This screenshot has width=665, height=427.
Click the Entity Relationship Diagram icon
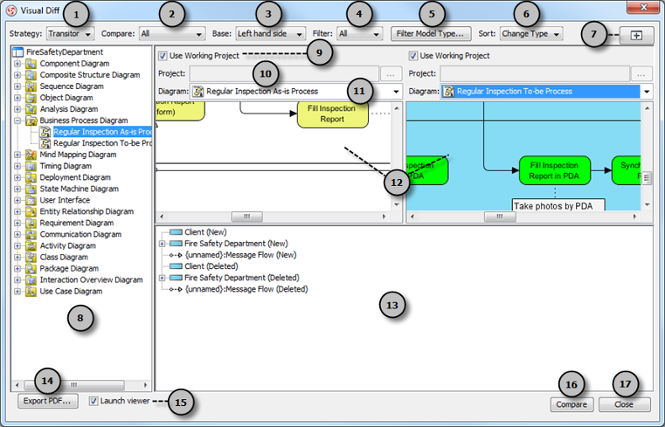31,212
